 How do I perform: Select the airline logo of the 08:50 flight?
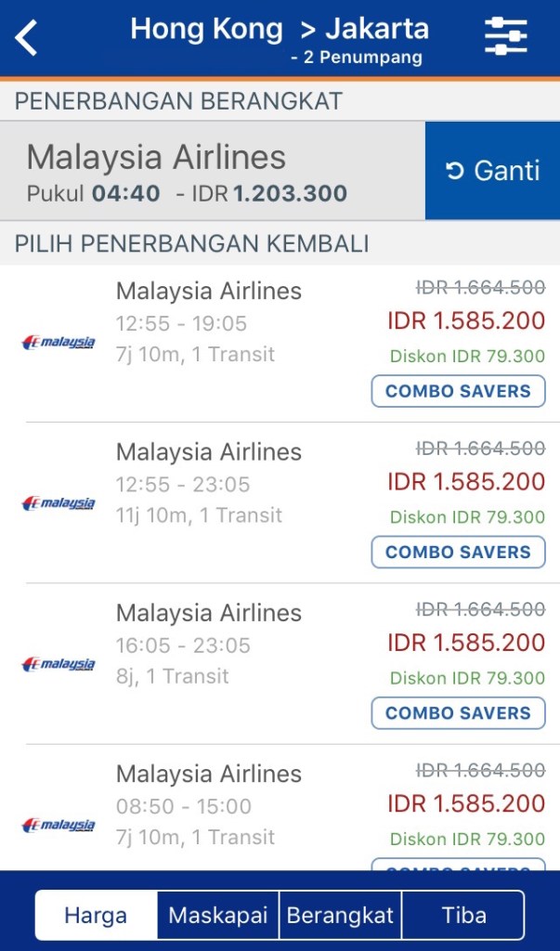59,825
